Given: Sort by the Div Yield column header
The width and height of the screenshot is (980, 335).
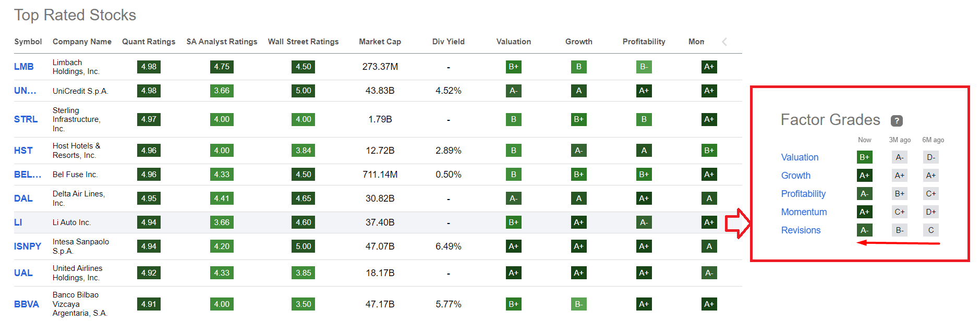Looking at the screenshot, I should point(448,42).
